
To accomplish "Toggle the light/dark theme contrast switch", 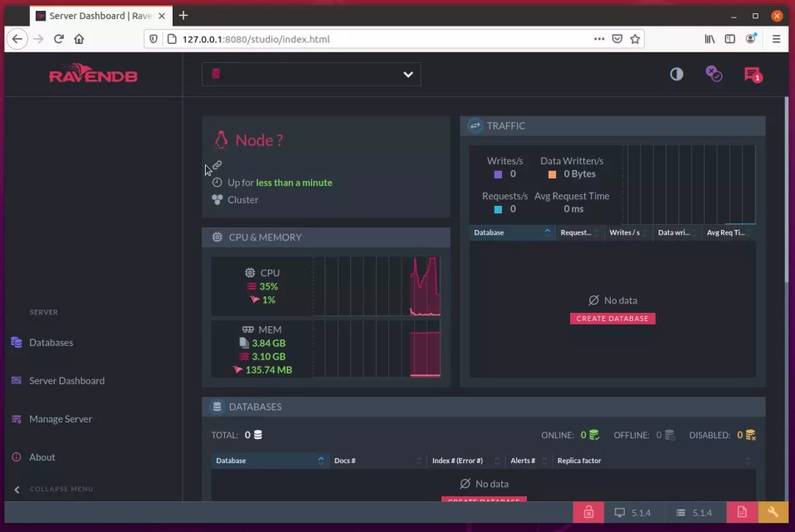I will (x=676, y=74).
